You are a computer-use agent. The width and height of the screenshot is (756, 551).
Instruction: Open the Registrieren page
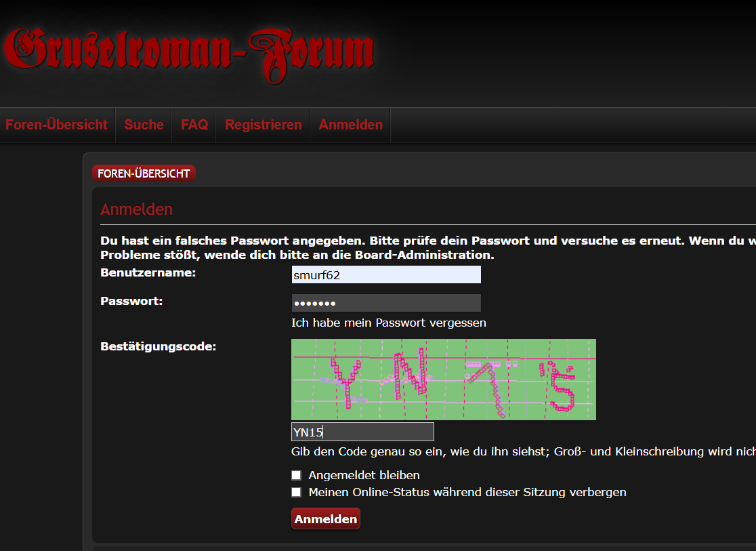pos(263,125)
